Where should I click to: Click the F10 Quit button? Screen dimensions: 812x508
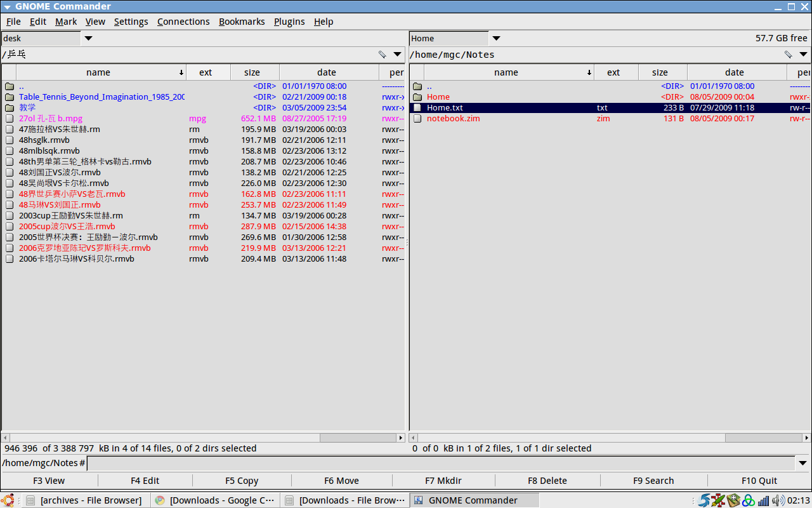[x=759, y=481]
